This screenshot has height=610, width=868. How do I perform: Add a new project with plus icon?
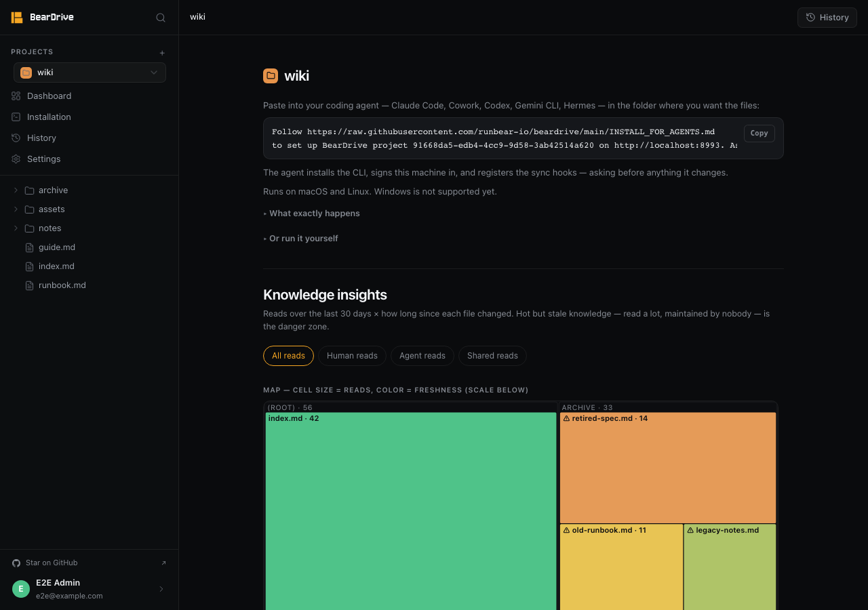(x=162, y=53)
